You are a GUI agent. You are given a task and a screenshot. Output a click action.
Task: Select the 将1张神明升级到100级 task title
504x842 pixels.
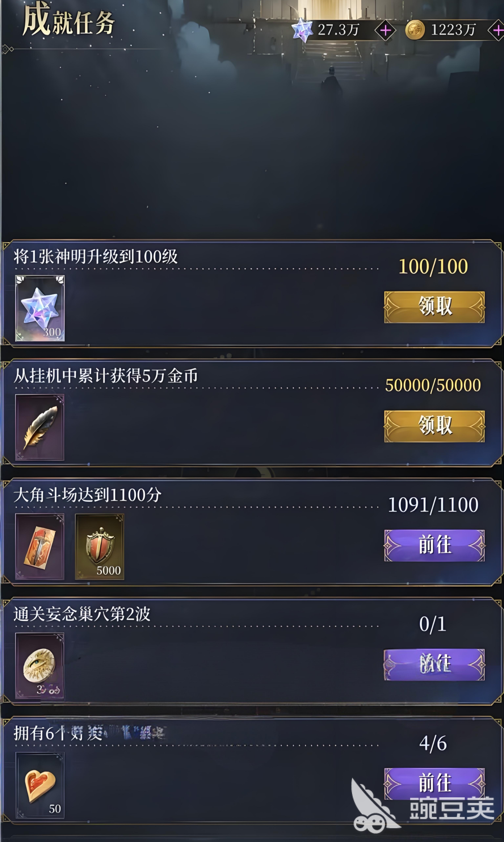(x=95, y=256)
